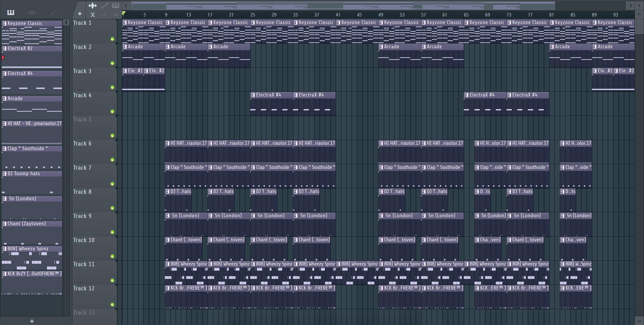Click Chant (Zaytoven) pattern icon in picker
The height and width of the screenshot is (325, 644).
(x=4, y=224)
